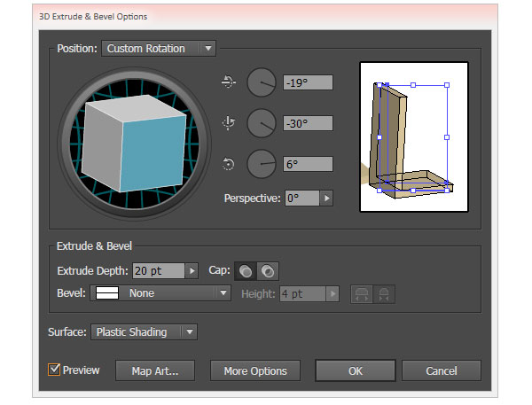
Task: Turn cap on for solid appearance
Action: tap(246, 271)
